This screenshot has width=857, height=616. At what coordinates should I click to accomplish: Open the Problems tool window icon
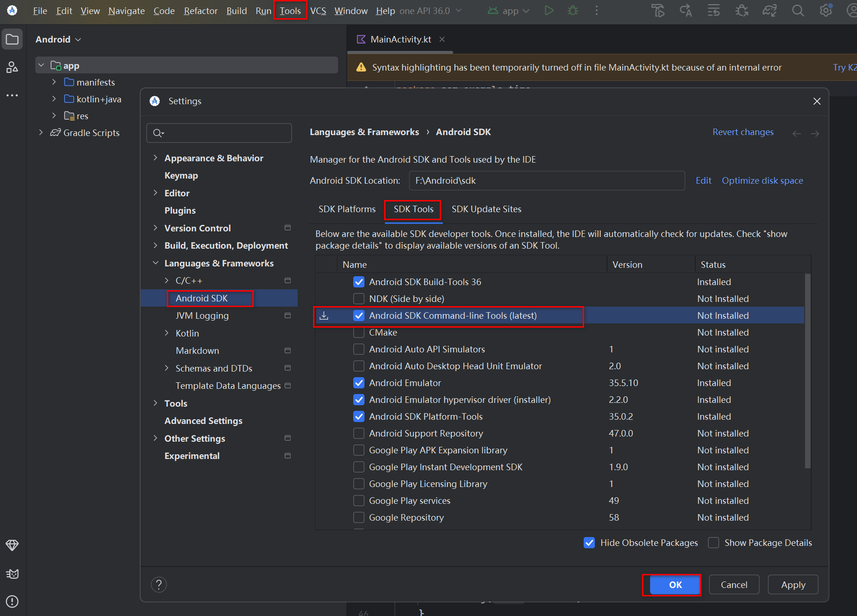point(12,602)
